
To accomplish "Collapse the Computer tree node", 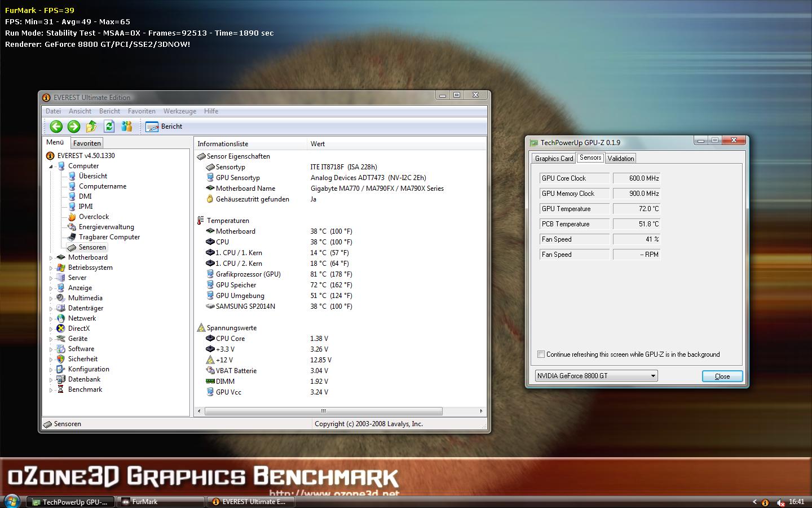I will coord(51,167).
